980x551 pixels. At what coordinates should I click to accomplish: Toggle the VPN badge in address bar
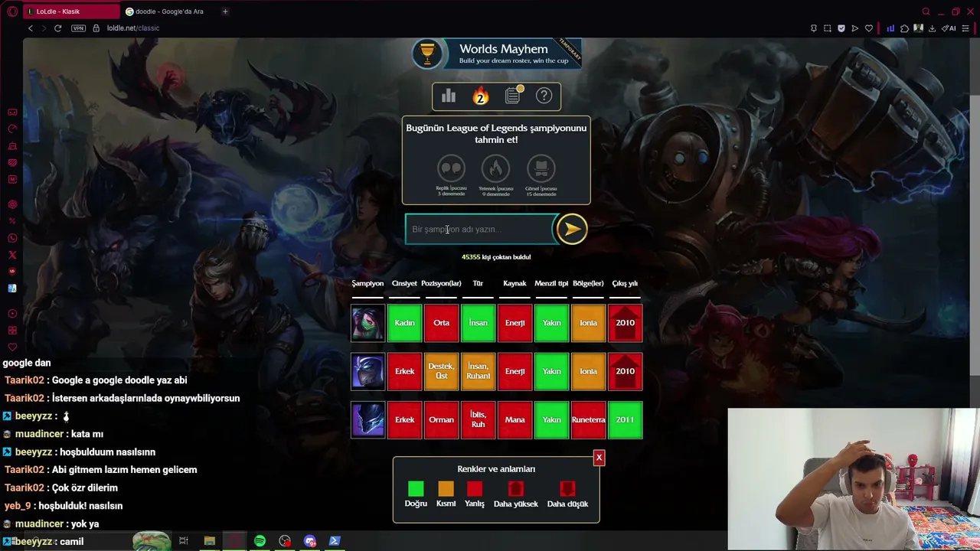tap(78, 28)
